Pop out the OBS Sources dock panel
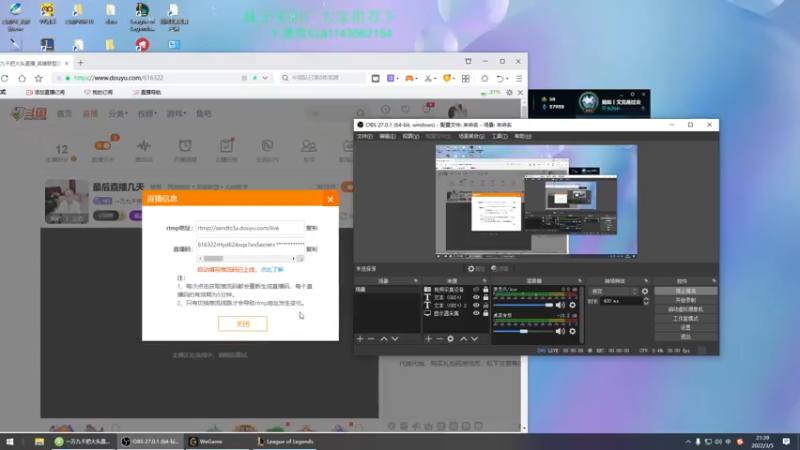Viewport: 800px width, 450px height. tap(485, 281)
